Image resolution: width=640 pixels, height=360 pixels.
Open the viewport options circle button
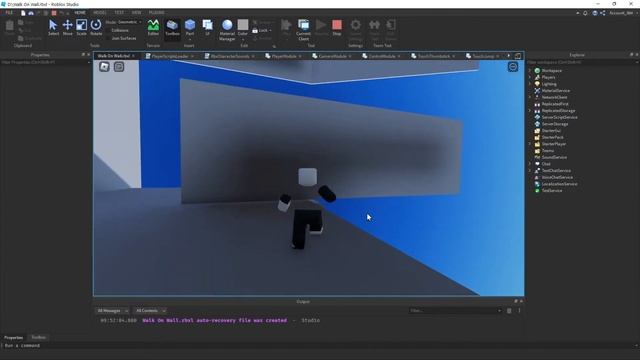pyautogui.click(x=513, y=67)
